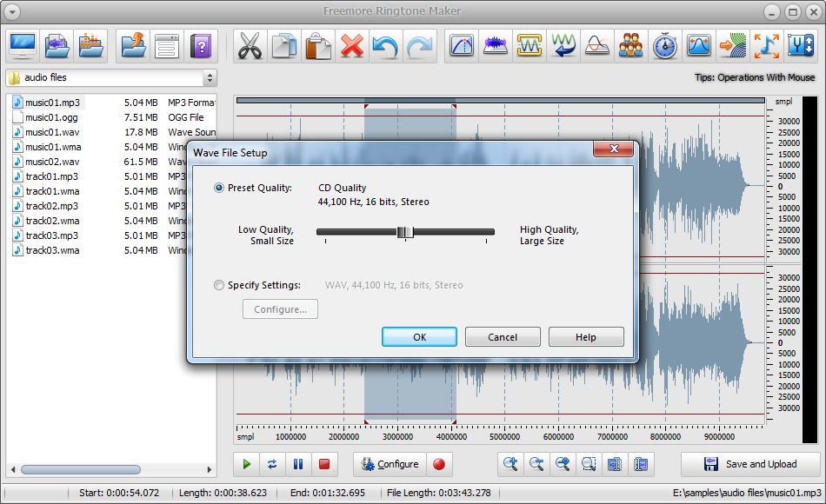Click the music note with arrows icon
The height and width of the screenshot is (504, 826).
[767, 46]
